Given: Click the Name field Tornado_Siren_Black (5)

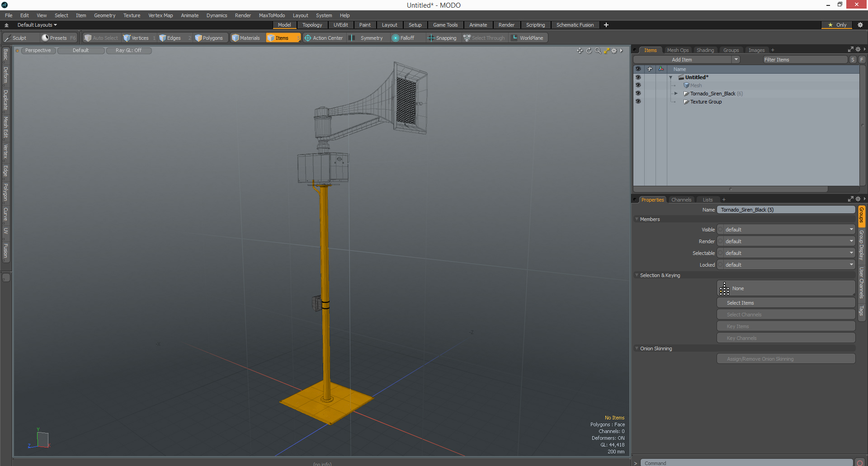Looking at the screenshot, I should click(786, 210).
